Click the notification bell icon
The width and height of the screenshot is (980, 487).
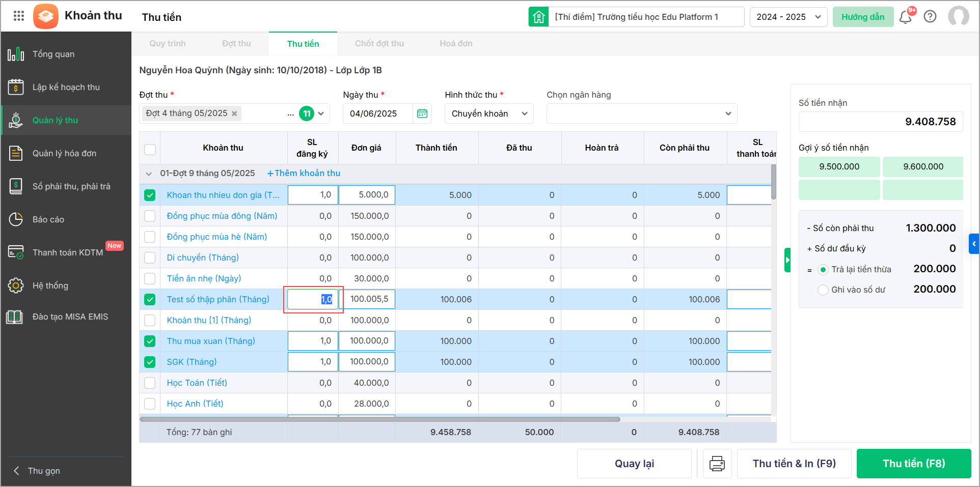[905, 17]
